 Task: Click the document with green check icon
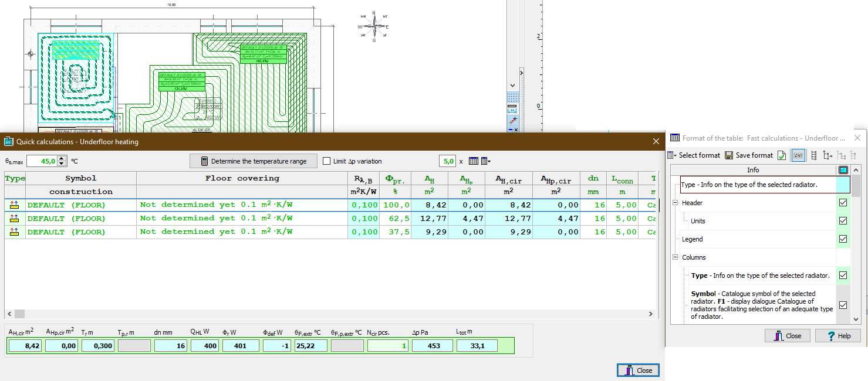782,155
